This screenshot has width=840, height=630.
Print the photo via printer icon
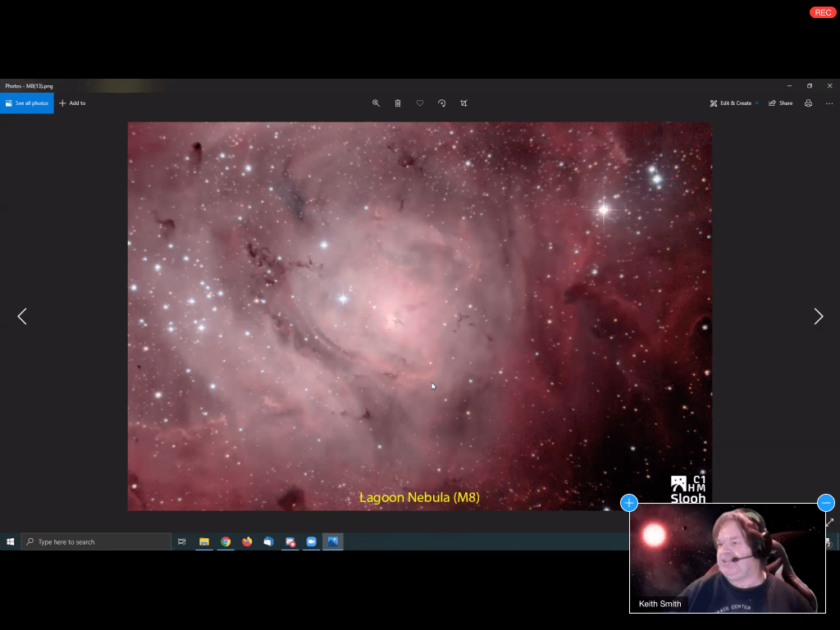pos(808,103)
